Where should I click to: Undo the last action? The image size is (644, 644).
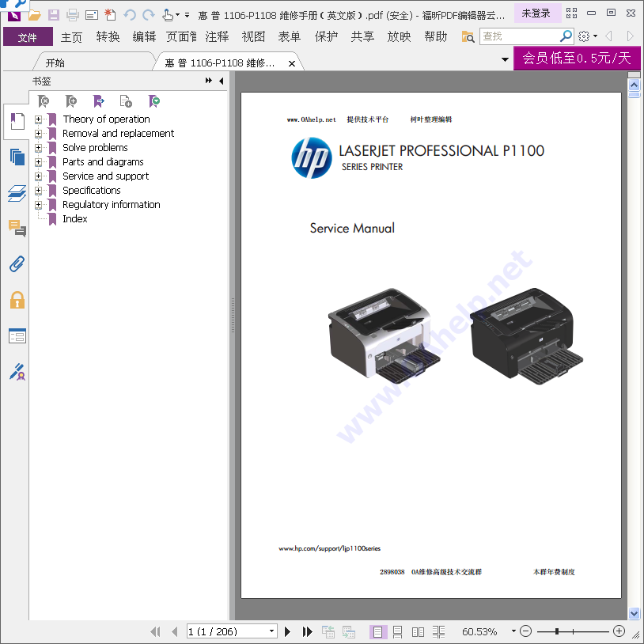click(130, 16)
